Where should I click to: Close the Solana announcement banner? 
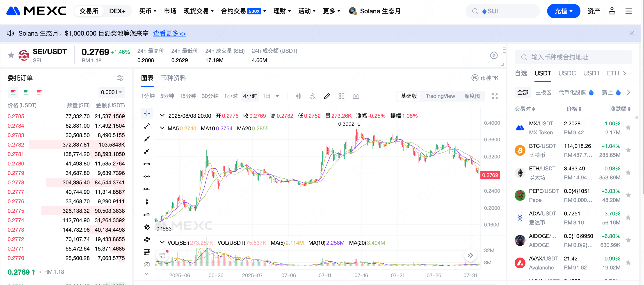(632, 34)
